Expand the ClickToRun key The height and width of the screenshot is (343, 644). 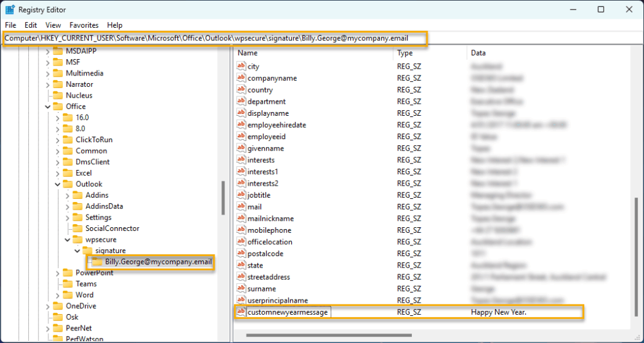57,140
